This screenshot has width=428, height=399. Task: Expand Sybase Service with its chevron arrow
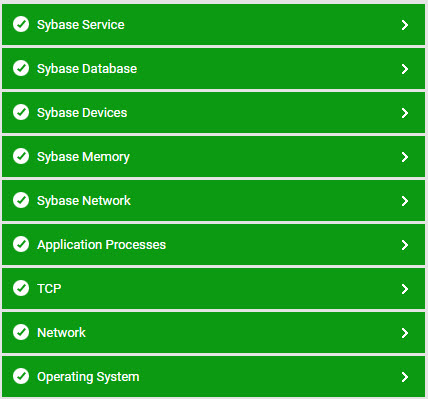point(405,25)
